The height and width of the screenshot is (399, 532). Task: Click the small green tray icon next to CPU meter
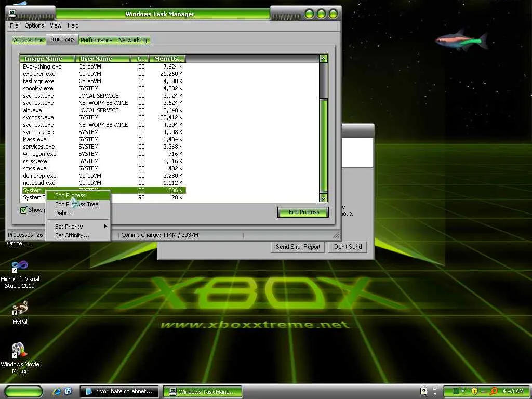click(x=463, y=391)
